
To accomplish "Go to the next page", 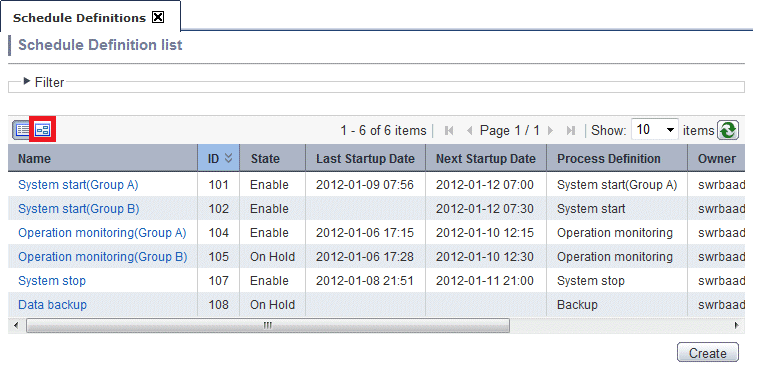I will [x=550, y=130].
